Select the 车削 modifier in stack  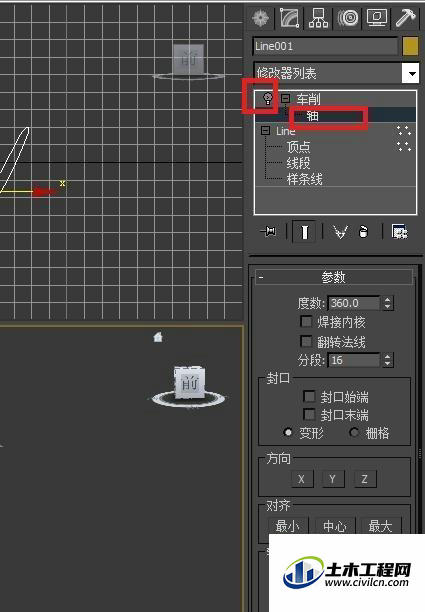click(x=308, y=99)
